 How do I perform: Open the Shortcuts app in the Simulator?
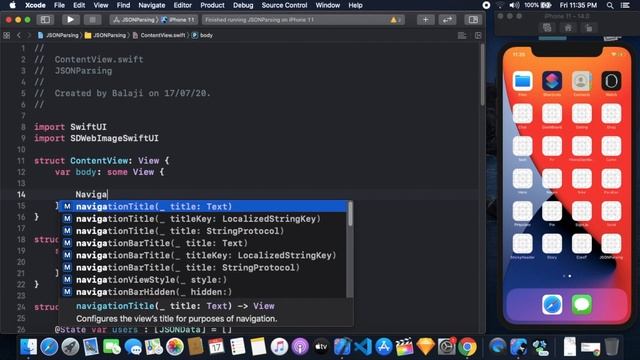coord(552,81)
